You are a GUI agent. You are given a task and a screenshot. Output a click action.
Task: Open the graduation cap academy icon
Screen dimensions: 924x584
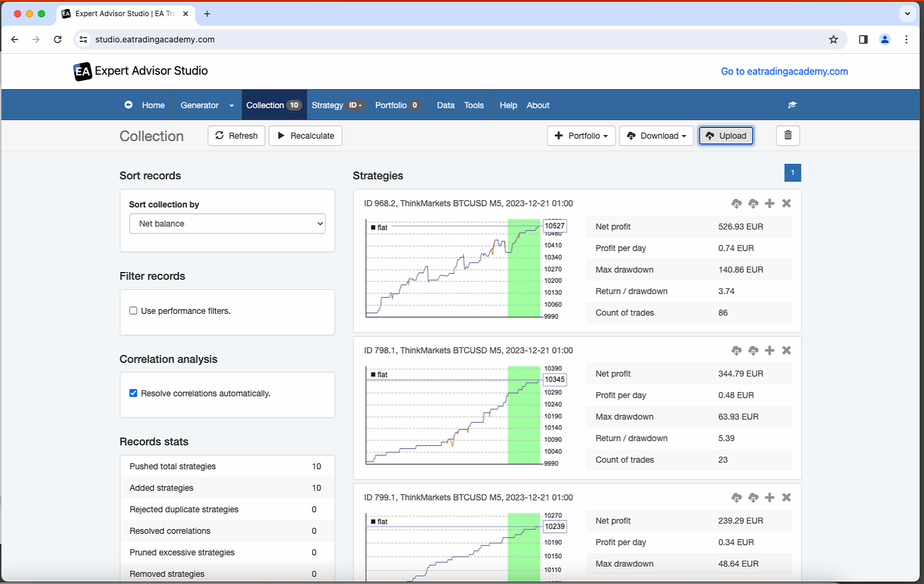point(792,105)
